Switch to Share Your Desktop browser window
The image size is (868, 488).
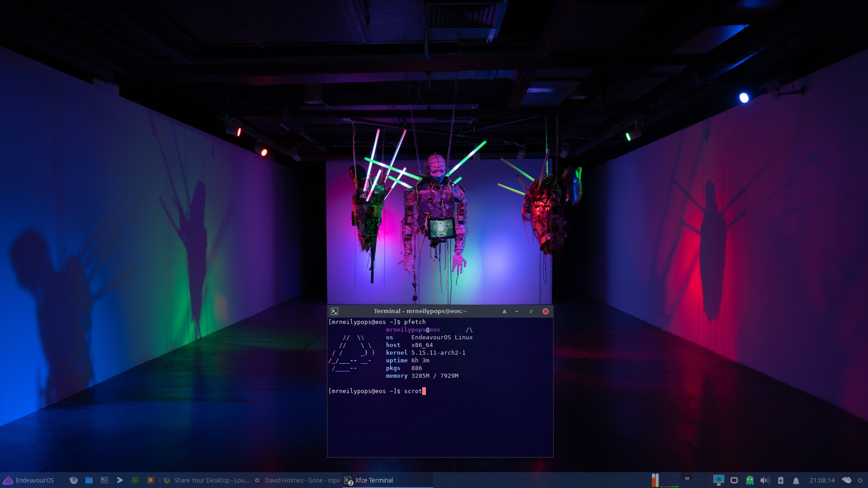click(207, 480)
